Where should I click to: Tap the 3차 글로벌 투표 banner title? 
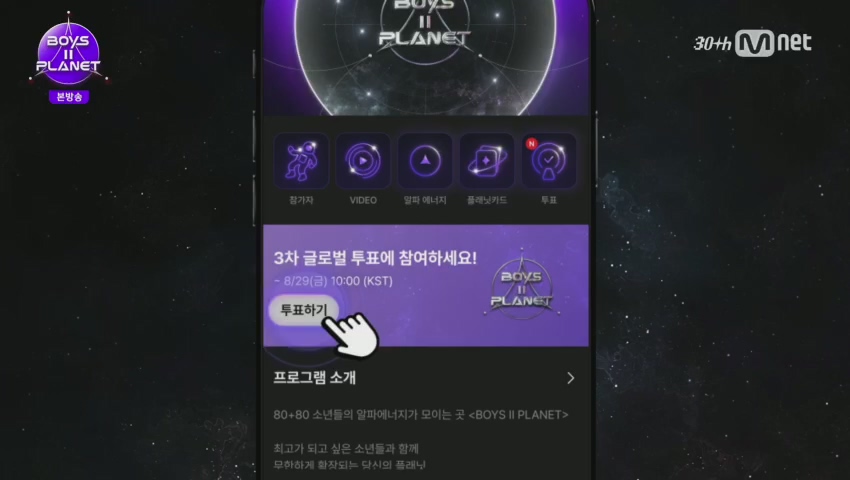coord(375,258)
